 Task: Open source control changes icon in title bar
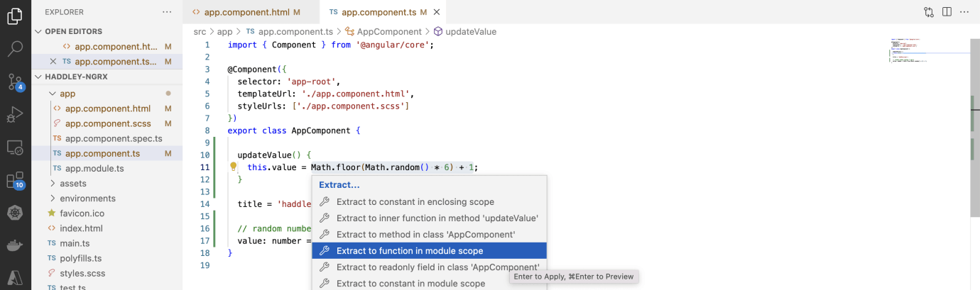point(929,12)
